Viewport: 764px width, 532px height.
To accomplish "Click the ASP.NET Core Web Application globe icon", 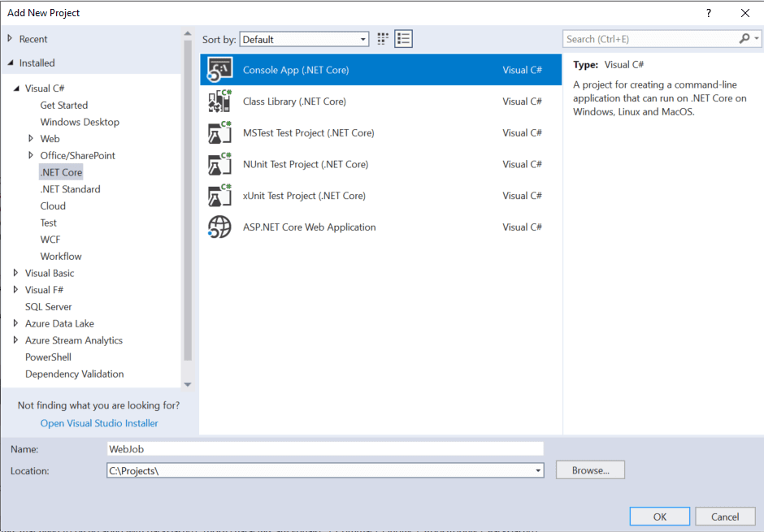I will click(x=219, y=227).
